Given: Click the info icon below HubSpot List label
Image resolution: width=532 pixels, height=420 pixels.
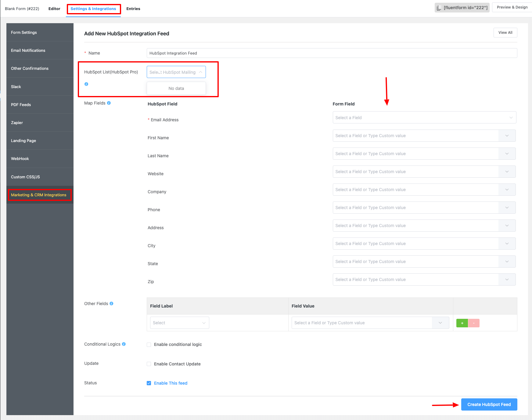Looking at the screenshot, I should (x=86, y=84).
